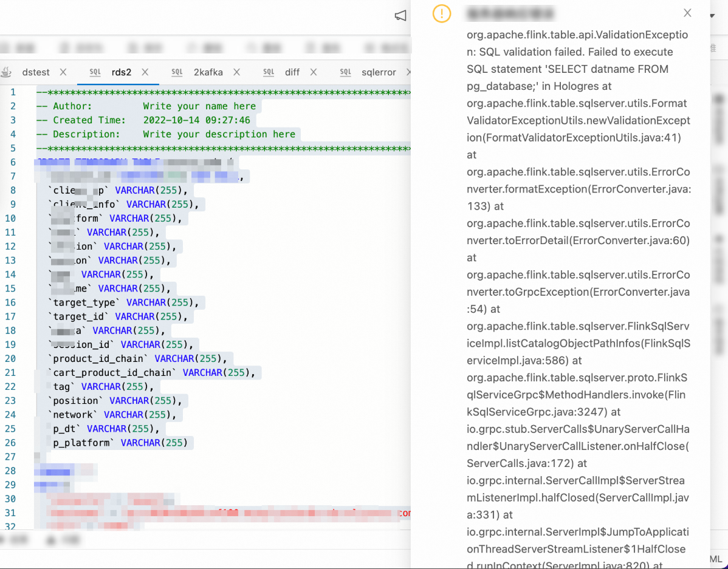Image resolution: width=728 pixels, height=569 pixels.
Task: Switch to the dstest tab
Action: coord(36,72)
